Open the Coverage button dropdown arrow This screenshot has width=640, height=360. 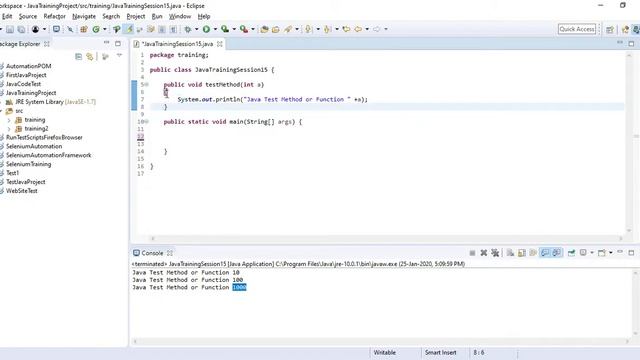click(234, 29)
